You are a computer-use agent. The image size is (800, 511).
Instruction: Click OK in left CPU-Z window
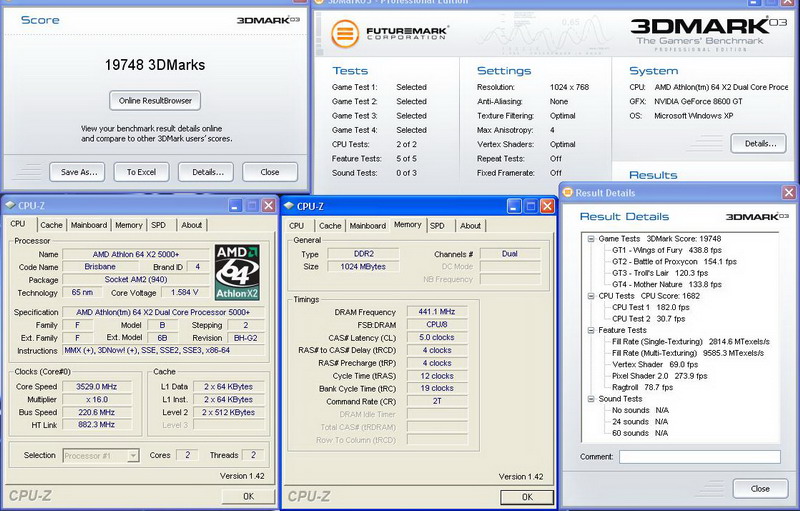(248, 496)
